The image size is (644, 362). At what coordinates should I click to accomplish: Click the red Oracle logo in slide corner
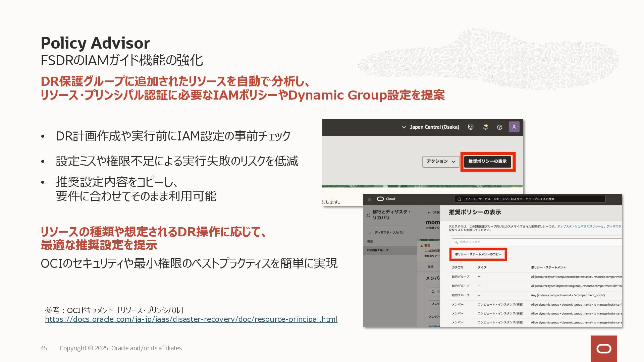(x=604, y=349)
